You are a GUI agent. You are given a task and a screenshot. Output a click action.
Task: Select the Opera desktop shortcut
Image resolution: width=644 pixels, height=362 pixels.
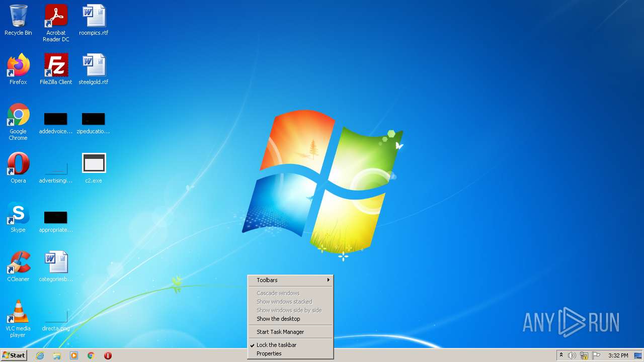pyautogui.click(x=18, y=168)
